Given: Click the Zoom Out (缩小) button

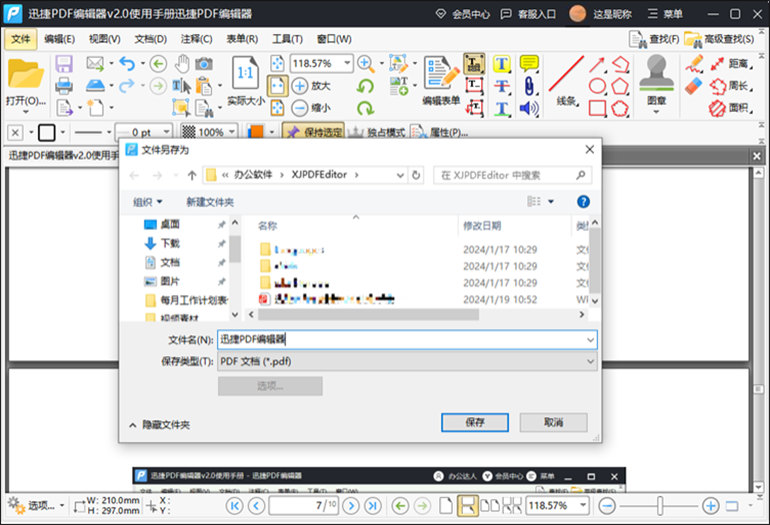Looking at the screenshot, I should pos(310,108).
